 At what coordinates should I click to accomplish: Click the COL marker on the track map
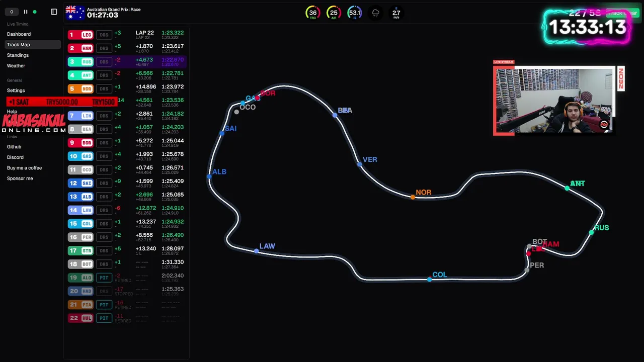click(429, 279)
